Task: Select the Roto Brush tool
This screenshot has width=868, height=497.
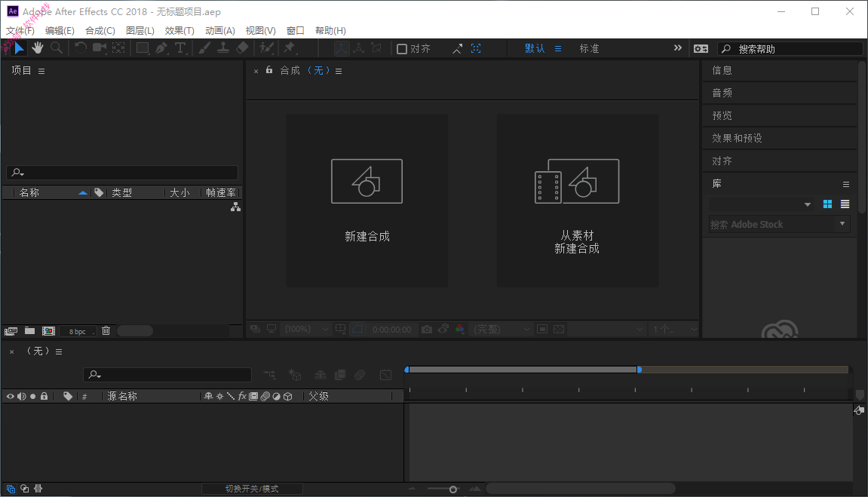Action: [266, 48]
